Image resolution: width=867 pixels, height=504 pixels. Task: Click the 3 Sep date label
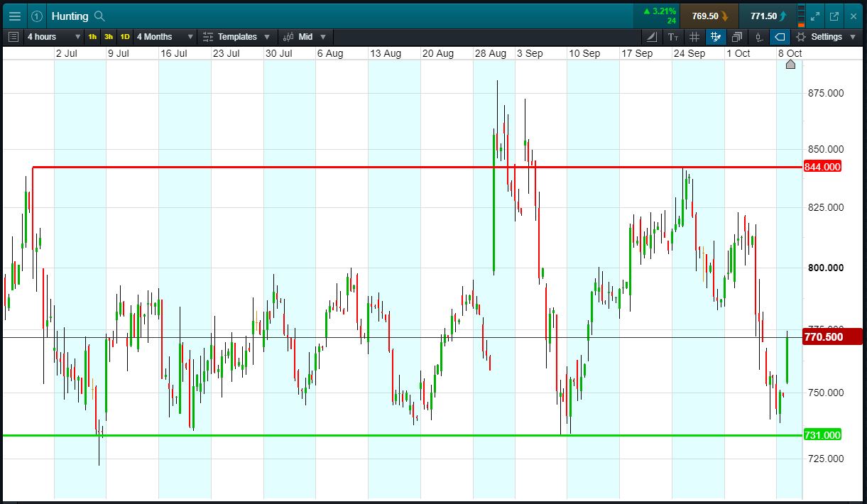pos(530,53)
